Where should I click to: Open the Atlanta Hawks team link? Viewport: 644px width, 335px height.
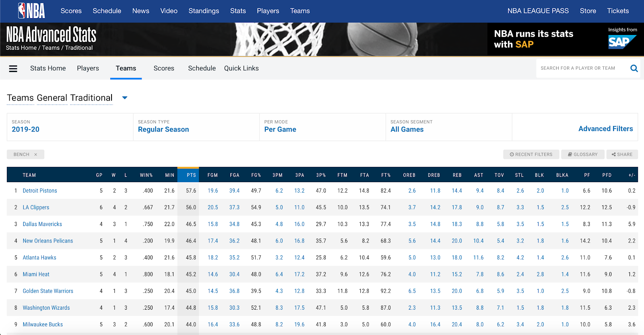(39, 258)
